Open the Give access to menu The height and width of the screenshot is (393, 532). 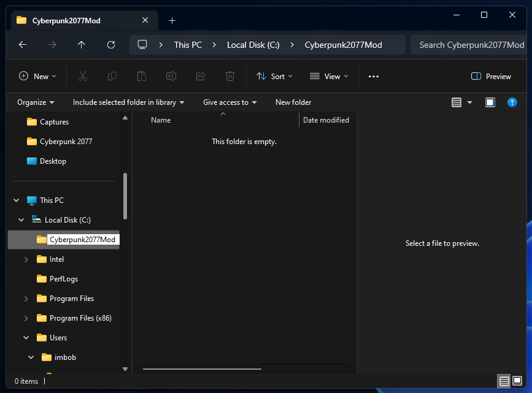pyautogui.click(x=230, y=102)
